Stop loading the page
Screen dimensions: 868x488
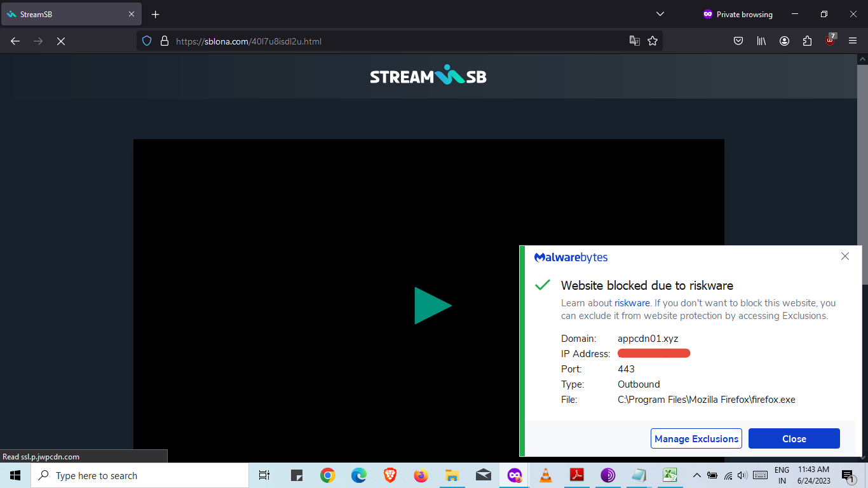point(61,41)
